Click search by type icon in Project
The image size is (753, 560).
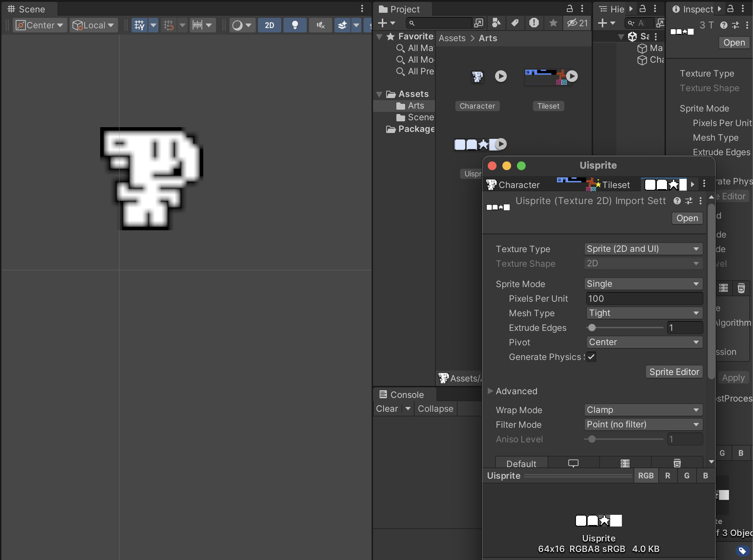[496, 23]
